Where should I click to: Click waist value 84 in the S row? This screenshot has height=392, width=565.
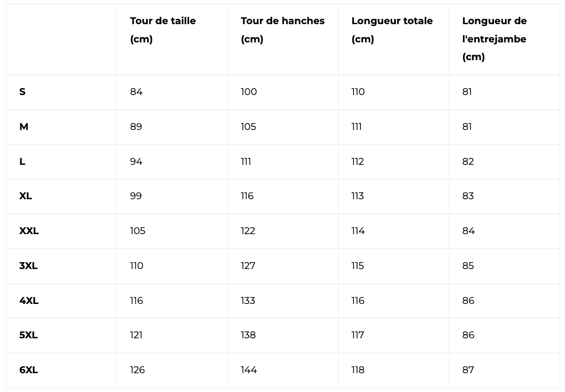136,92
